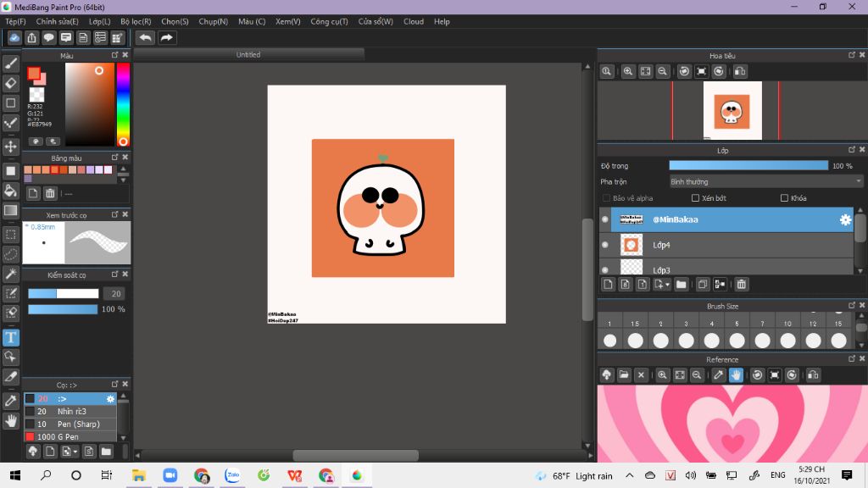Tick the Khóa lock layer checkbox

coord(784,198)
